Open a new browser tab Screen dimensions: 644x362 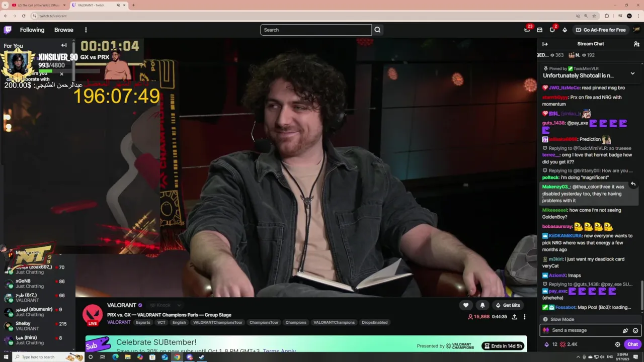click(x=133, y=5)
